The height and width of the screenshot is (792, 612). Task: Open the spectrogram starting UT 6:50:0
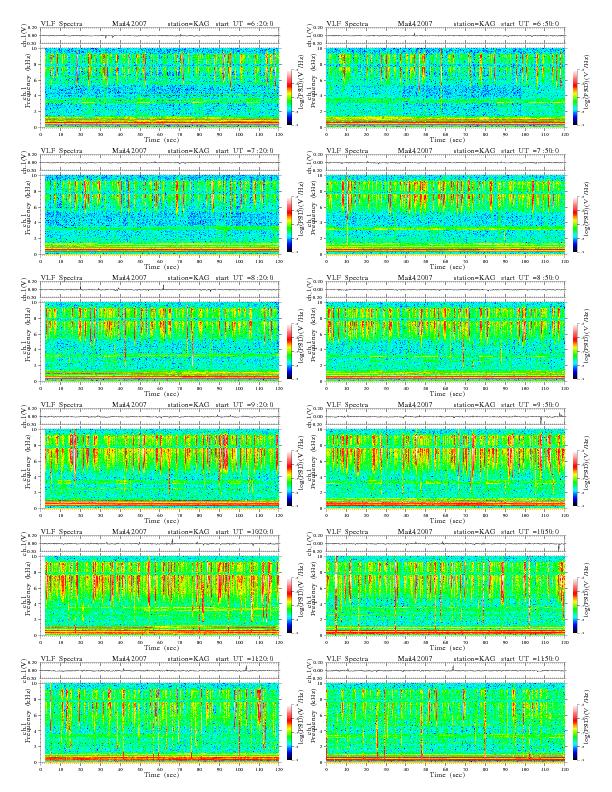(x=445, y=88)
